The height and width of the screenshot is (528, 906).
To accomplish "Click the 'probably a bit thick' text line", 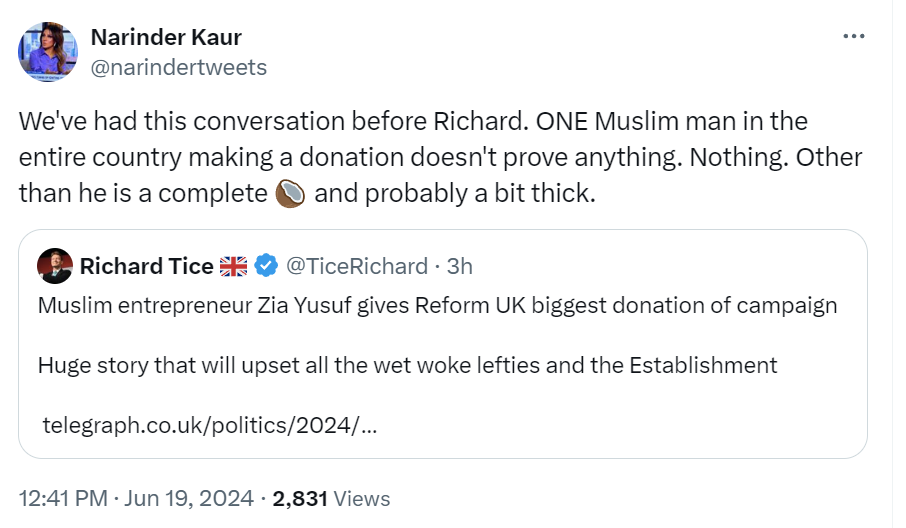I will tap(455, 194).
